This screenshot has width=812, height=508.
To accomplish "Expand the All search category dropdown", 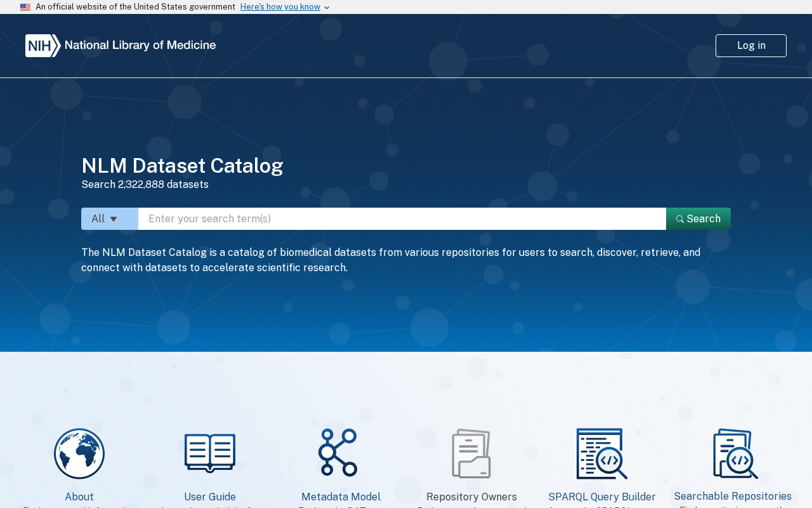I will [110, 219].
